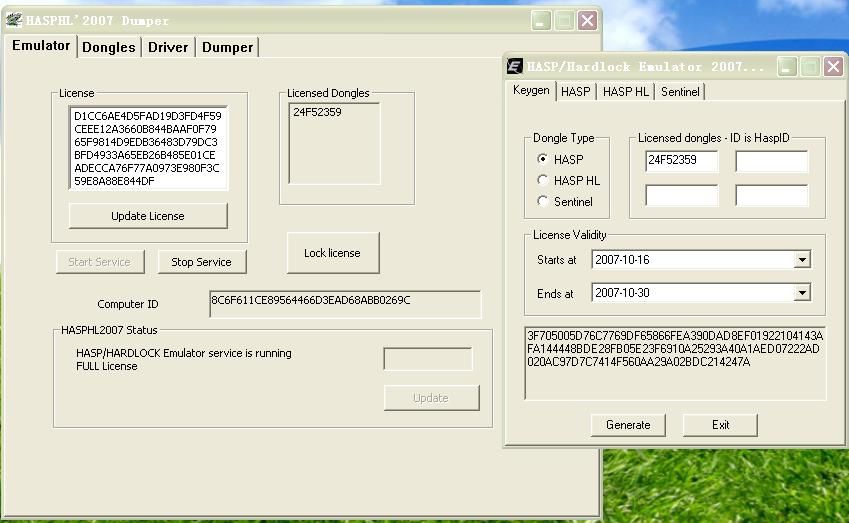Click the License key text box
This screenshot has height=523, width=849.
[x=148, y=148]
